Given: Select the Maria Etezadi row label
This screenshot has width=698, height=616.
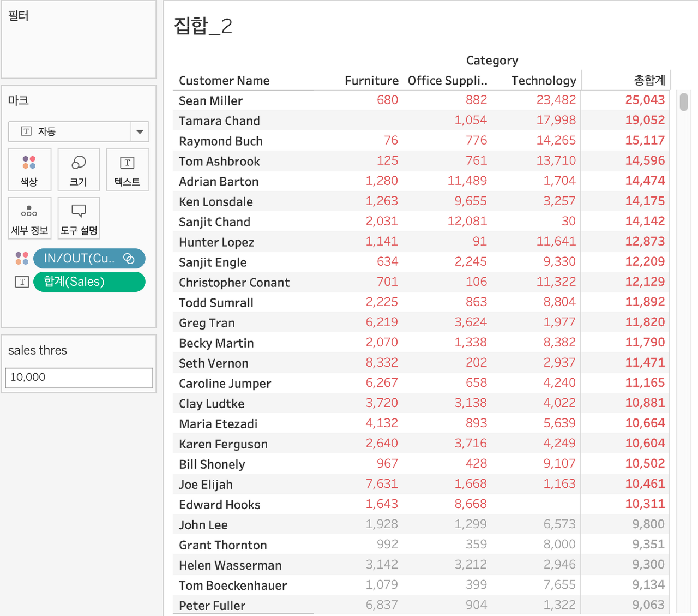Looking at the screenshot, I should (x=218, y=424).
